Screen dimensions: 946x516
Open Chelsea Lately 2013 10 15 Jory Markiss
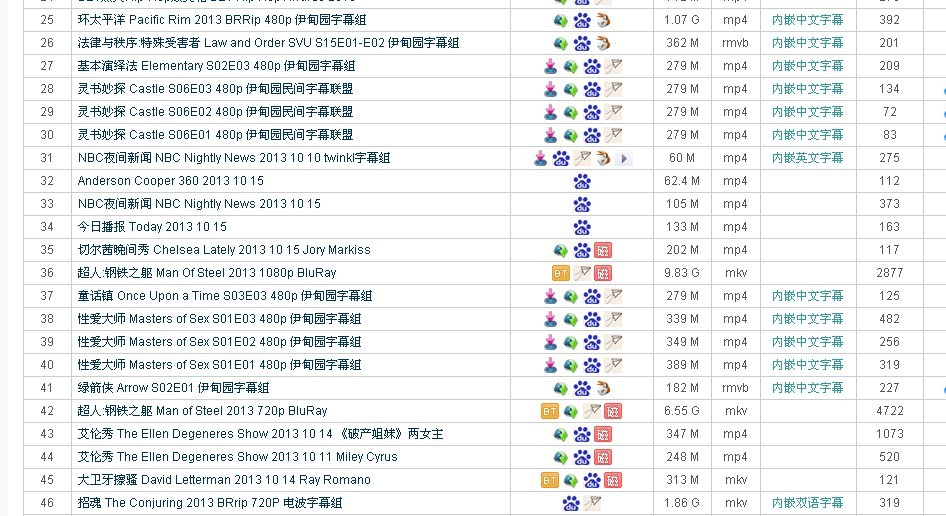224,250
